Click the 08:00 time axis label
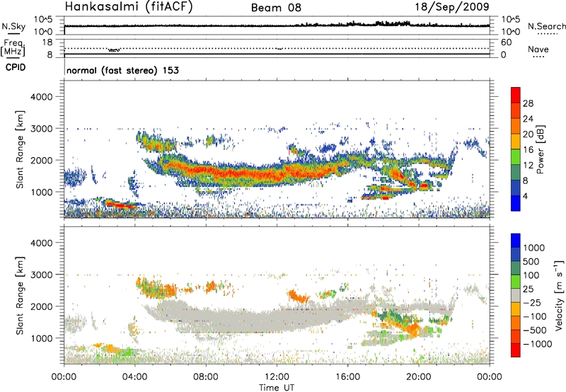 click(206, 377)
